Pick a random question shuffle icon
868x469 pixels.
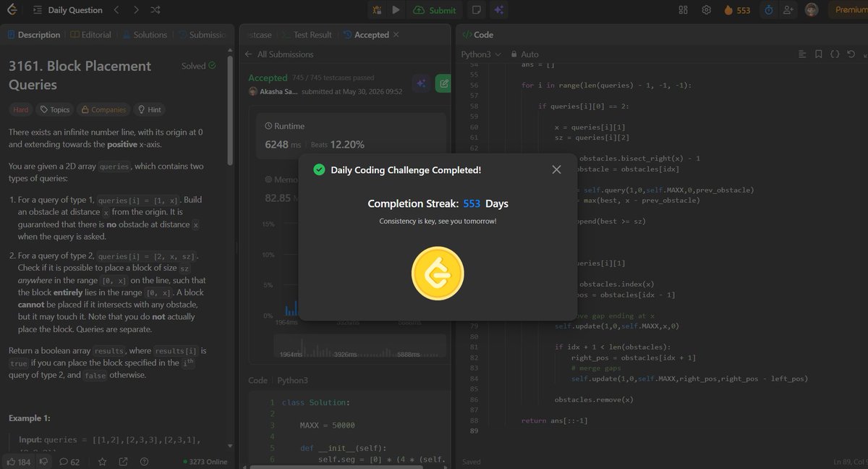point(156,10)
